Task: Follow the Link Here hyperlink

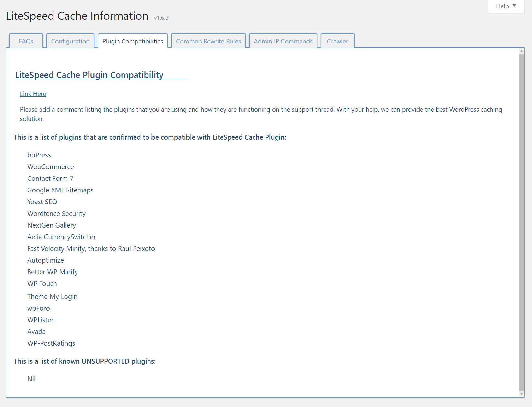Action: click(x=33, y=94)
